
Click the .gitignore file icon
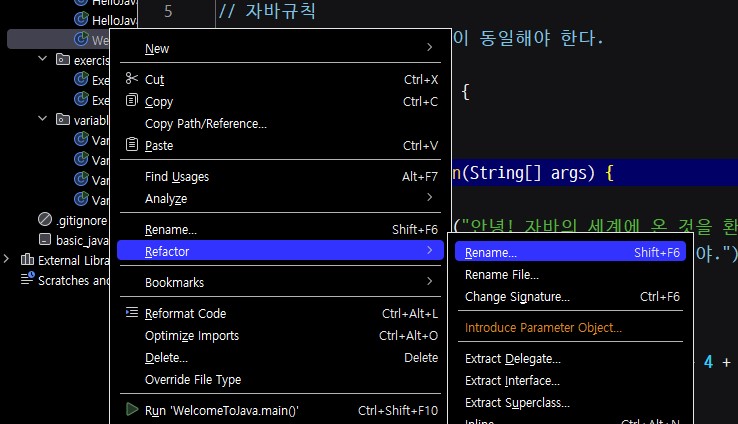point(45,219)
